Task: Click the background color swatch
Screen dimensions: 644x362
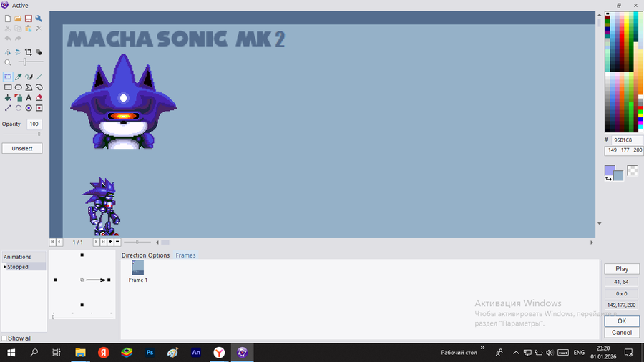Action: [620, 176]
